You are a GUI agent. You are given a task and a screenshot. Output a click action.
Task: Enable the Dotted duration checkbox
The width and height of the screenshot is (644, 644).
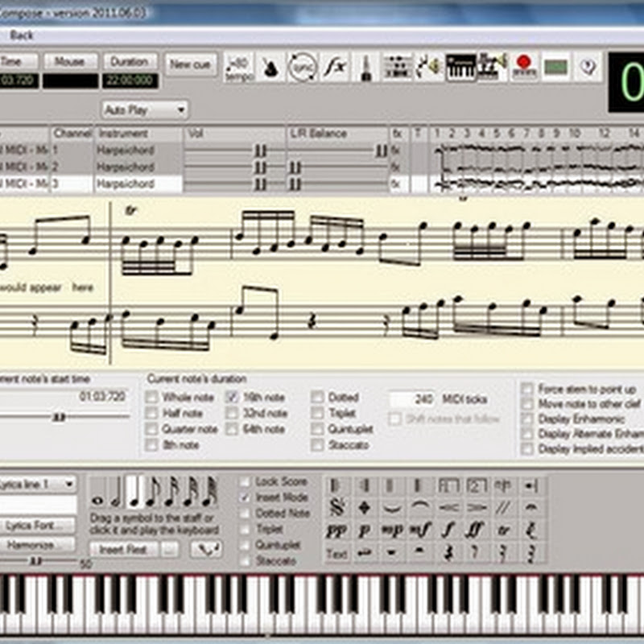pos(317,397)
